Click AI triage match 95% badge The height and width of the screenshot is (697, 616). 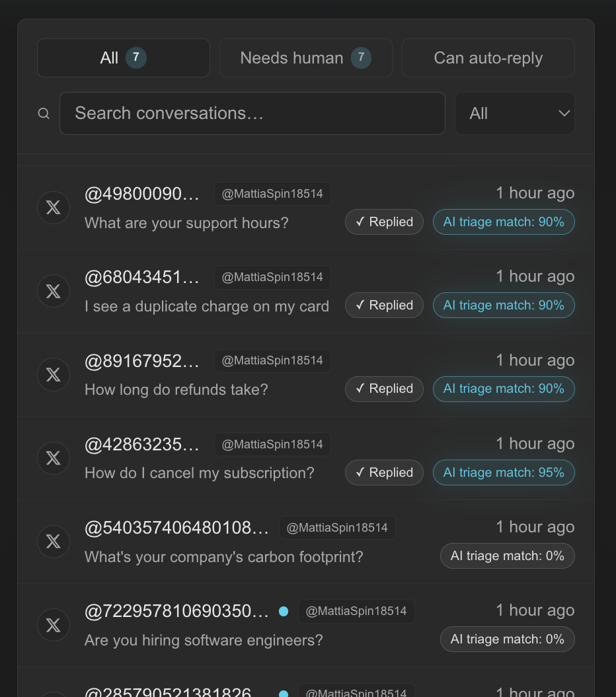click(x=504, y=473)
